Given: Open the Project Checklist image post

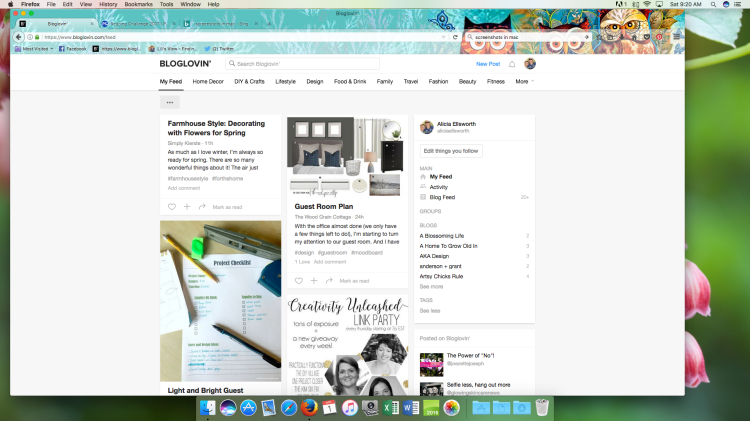Looking at the screenshot, I should [221, 301].
